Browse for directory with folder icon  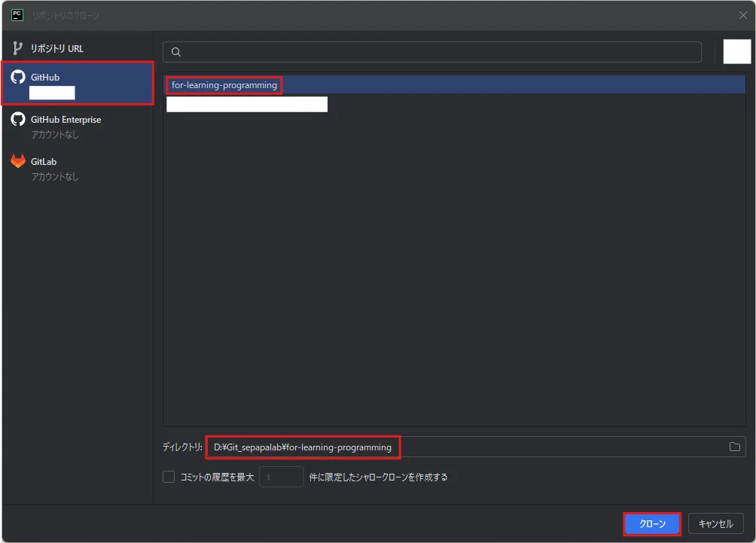tap(734, 447)
